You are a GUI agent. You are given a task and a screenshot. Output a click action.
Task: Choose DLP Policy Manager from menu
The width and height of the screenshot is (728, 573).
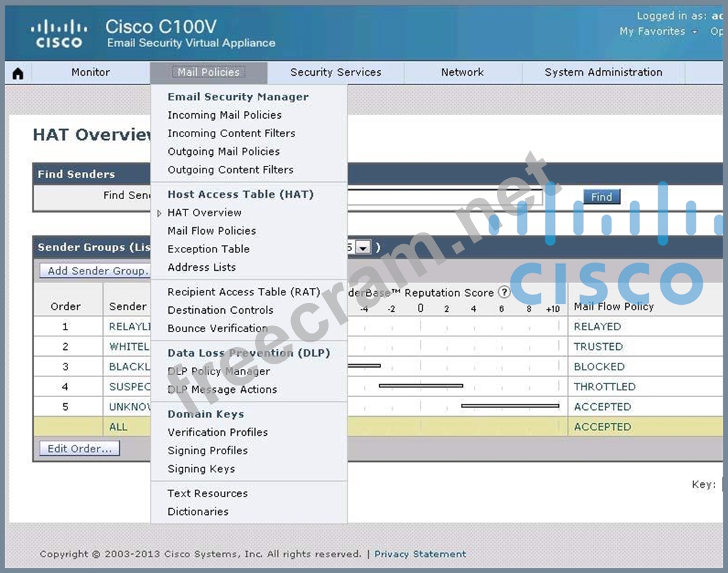219,372
